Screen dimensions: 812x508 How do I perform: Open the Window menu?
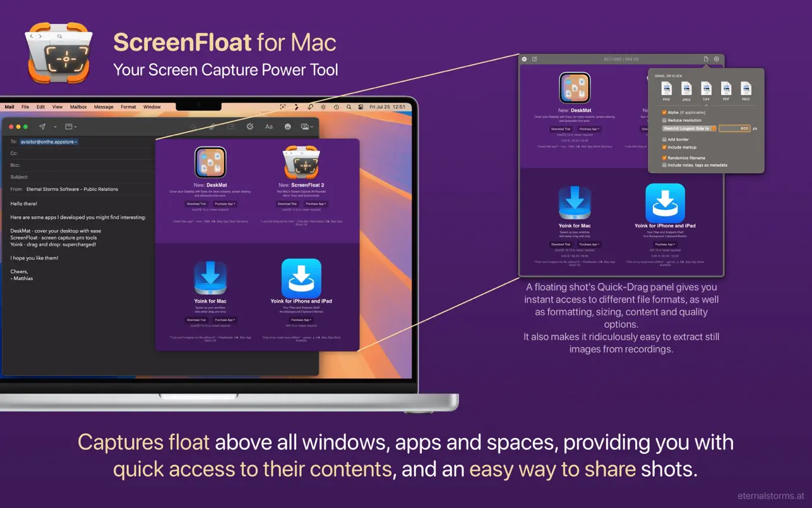pos(152,107)
